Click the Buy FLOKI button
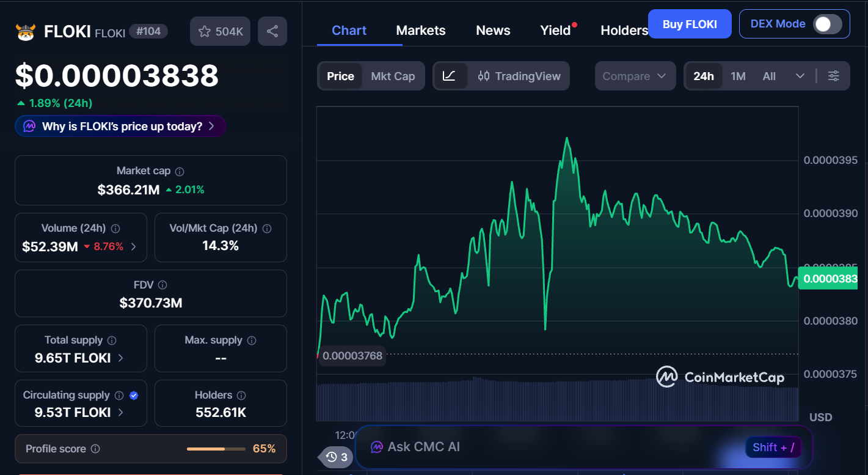 pos(690,24)
